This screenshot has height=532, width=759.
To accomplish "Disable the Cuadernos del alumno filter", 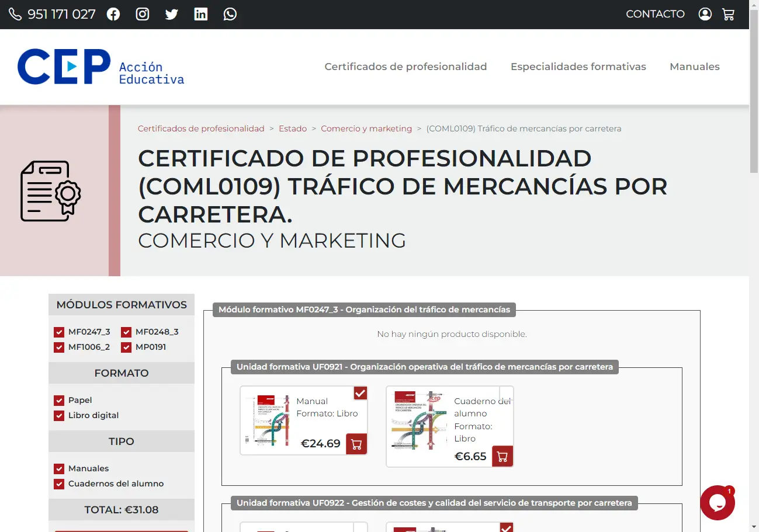I will (x=59, y=484).
